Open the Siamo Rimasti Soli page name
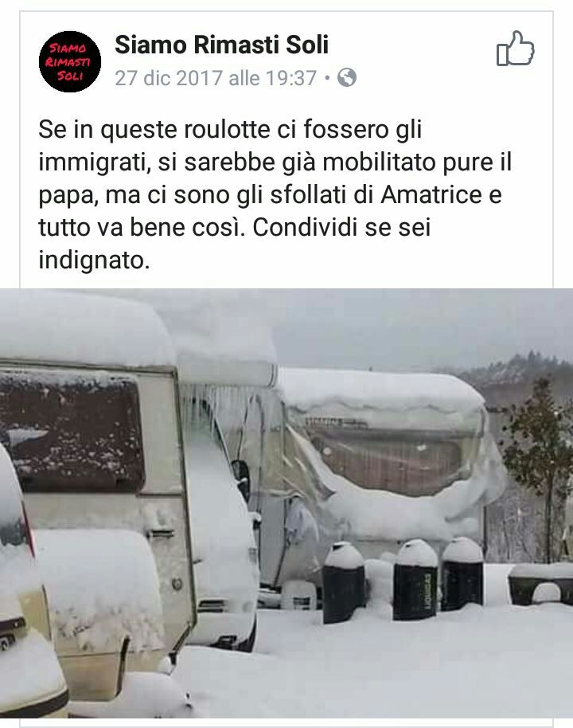 pos(222,45)
